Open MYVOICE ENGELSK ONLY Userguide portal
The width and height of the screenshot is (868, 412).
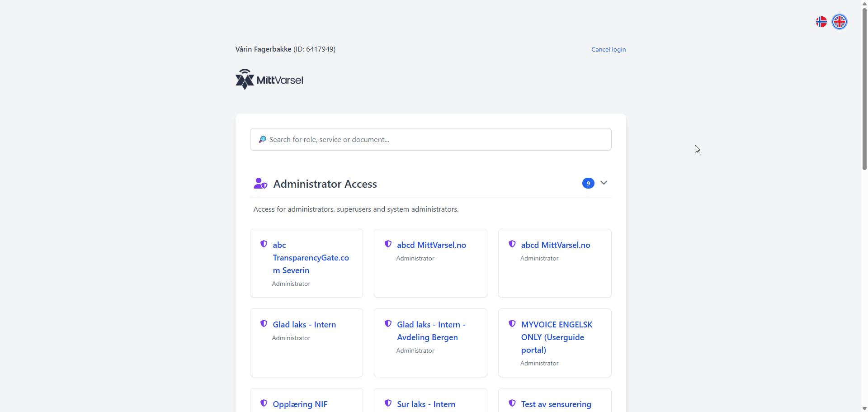556,337
